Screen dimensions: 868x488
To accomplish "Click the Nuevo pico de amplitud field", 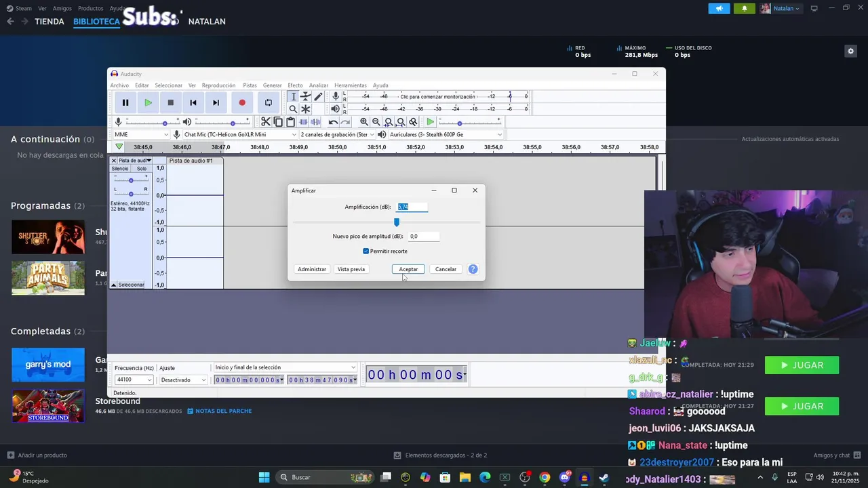I will coord(425,237).
